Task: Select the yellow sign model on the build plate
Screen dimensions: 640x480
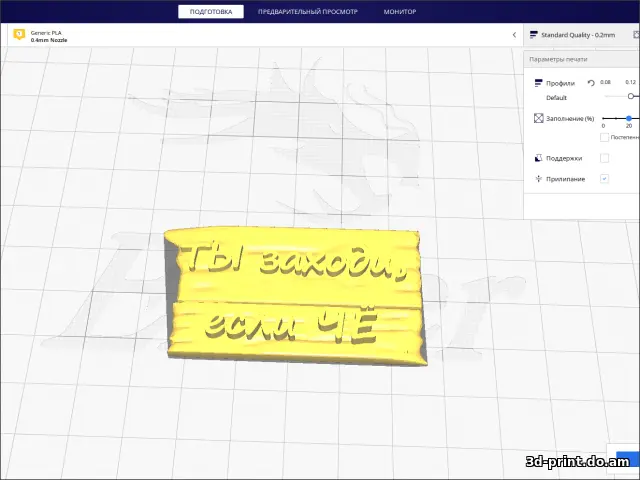Action: pyautogui.click(x=296, y=296)
